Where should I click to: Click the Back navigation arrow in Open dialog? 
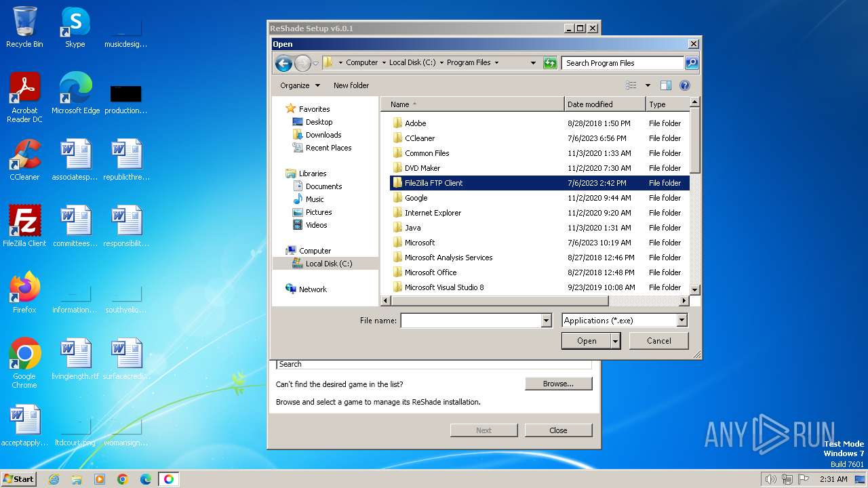coord(283,63)
